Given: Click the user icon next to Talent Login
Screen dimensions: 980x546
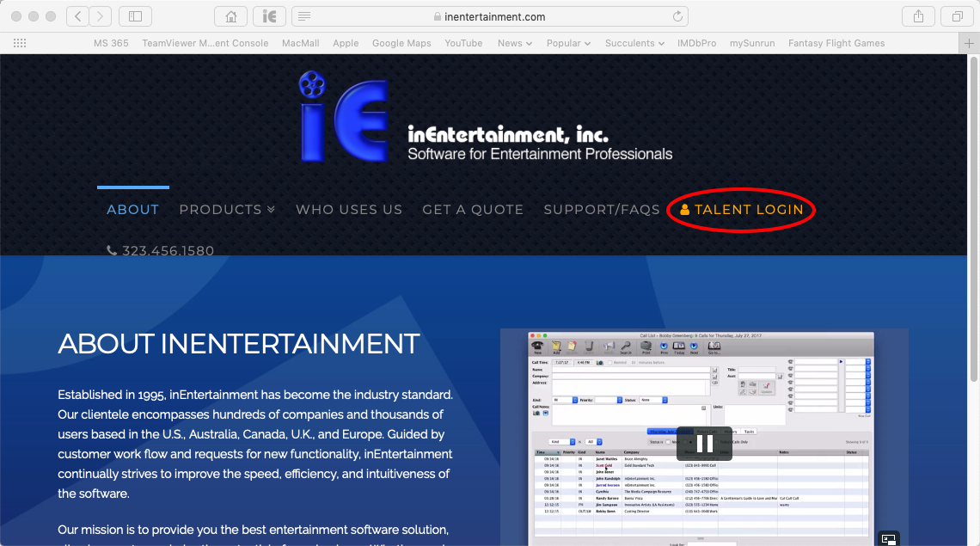Looking at the screenshot, I should (x=684, y=210).
